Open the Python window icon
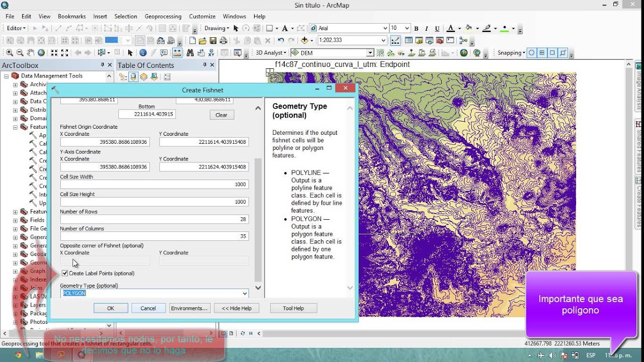The image size is (644, 362). tap(450, 40)
